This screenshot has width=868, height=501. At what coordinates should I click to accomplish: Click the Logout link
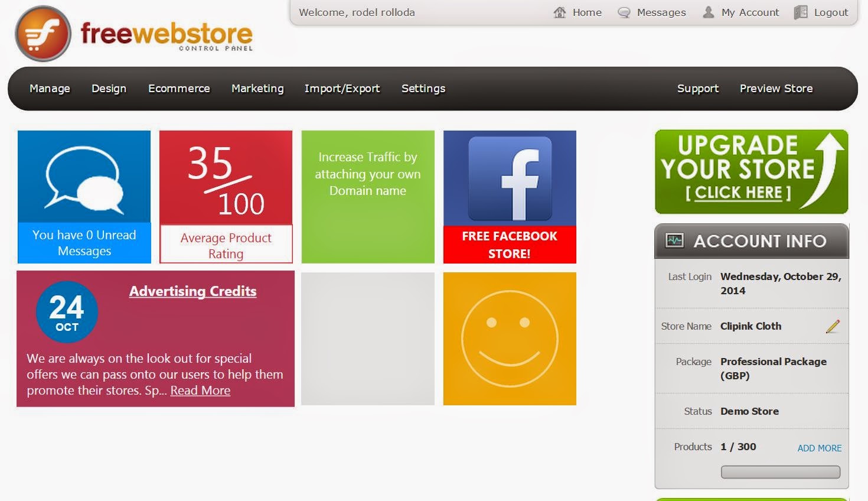831,12
